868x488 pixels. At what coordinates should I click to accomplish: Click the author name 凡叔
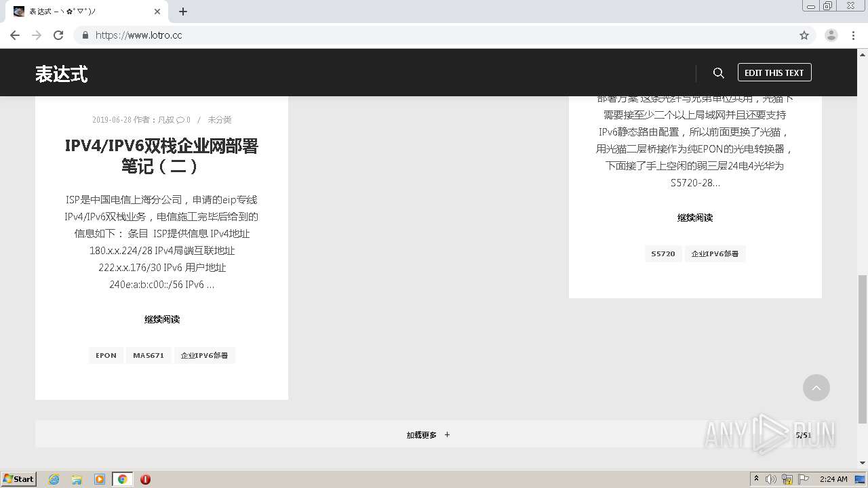click(166, 120)
